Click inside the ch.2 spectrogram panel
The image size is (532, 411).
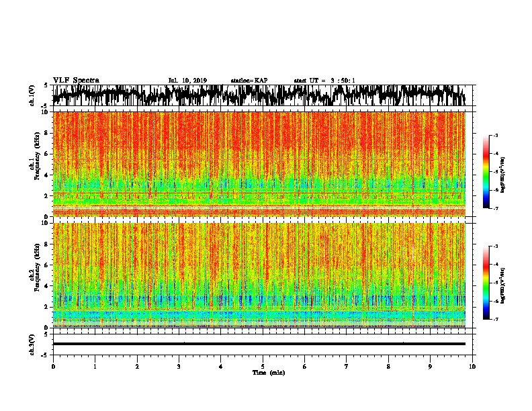tap(259, 275)
